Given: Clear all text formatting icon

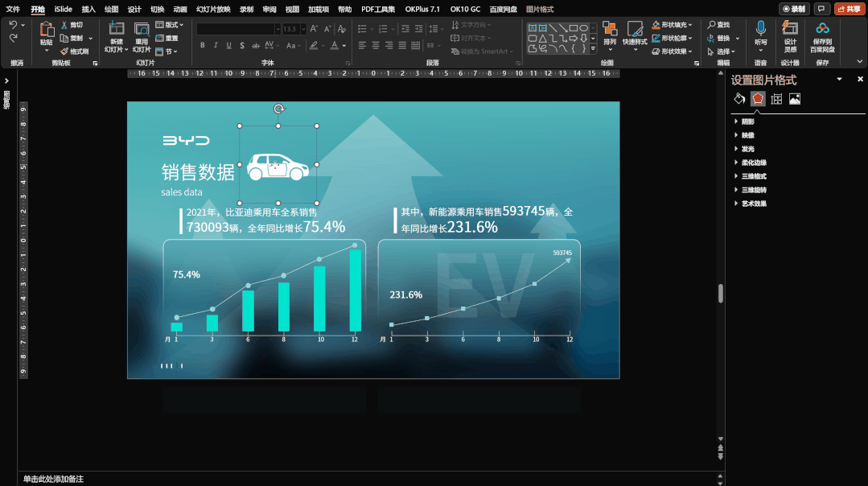Looking at the screenshot, I should click(342, 29).
